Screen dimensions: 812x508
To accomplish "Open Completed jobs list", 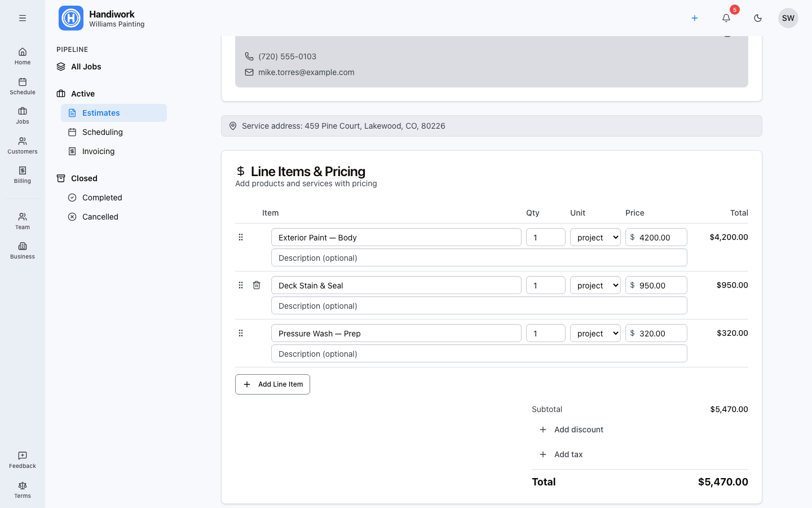I will pos(114,198).
